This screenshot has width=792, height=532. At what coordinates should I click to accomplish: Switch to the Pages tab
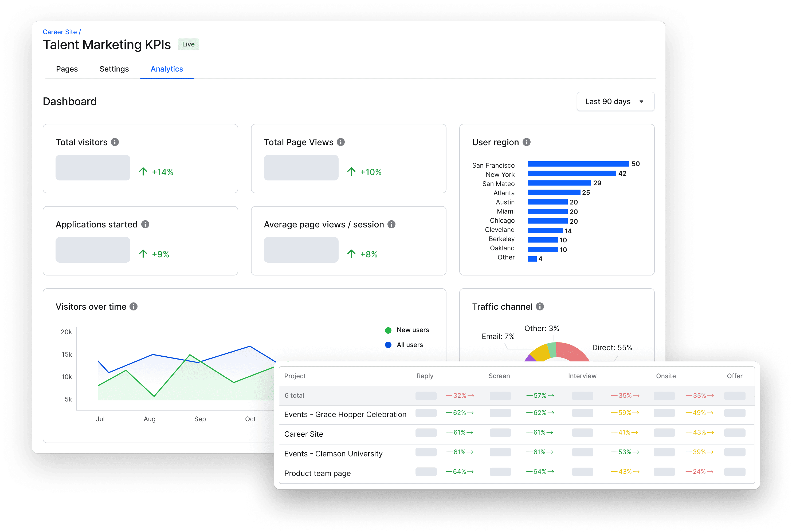(66, 69)
